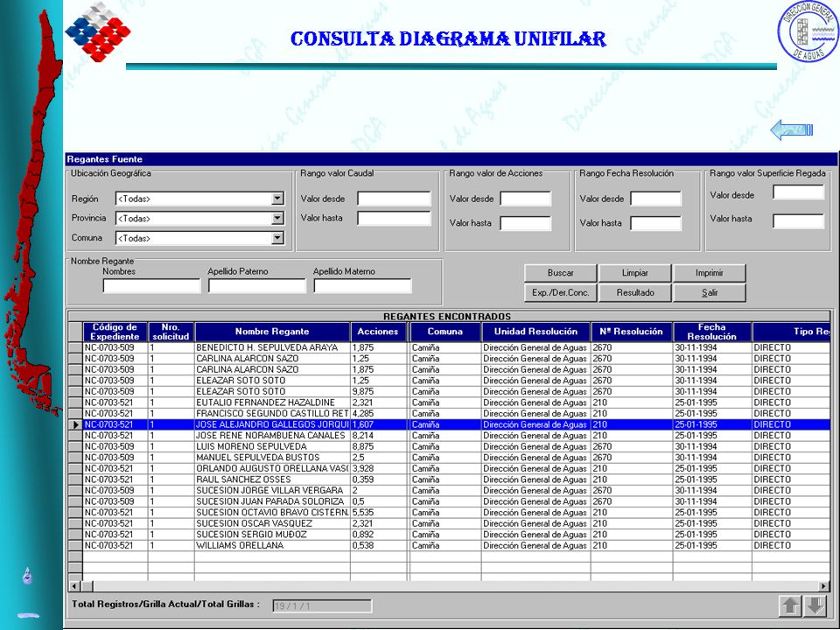Select row WILLIAMS ORELLANA

click(x=450, y=545)
